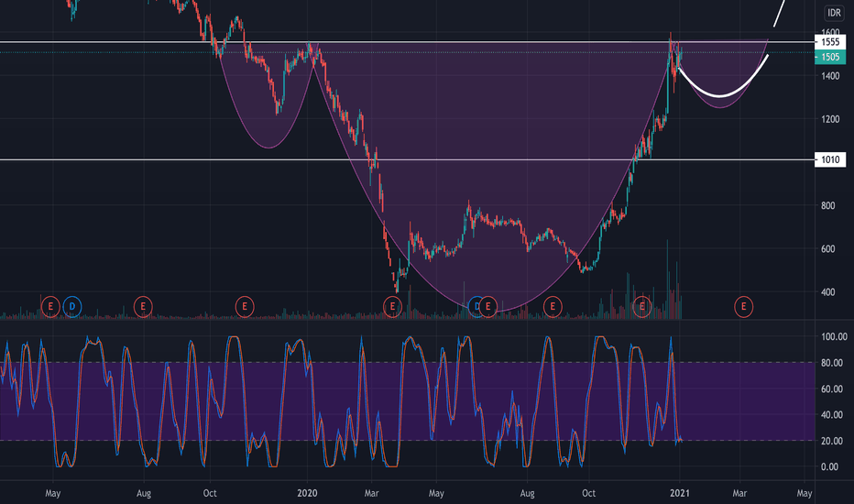The image size is (854, 504).
Task: Select the 1555 horizontal line price label
Action: click(x=830, y=42)
